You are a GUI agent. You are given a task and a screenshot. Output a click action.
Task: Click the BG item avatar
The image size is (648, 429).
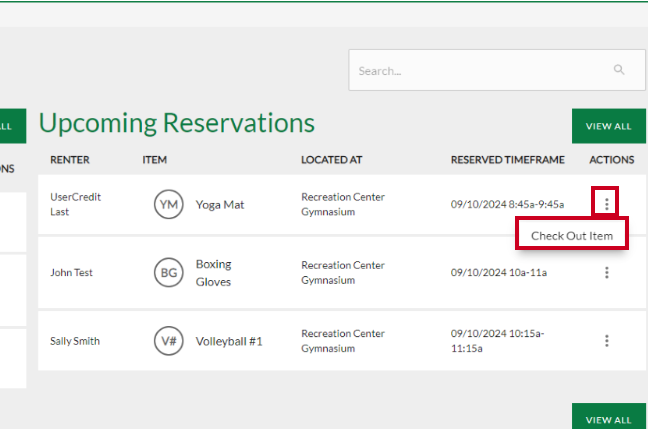[x=169, y=272]
